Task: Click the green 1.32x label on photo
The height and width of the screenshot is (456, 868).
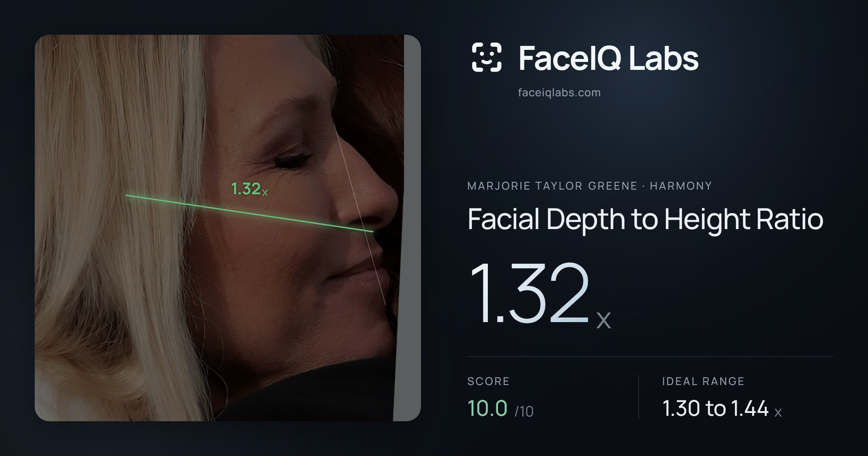Action: pyautogui.click(x=250, y=189)
